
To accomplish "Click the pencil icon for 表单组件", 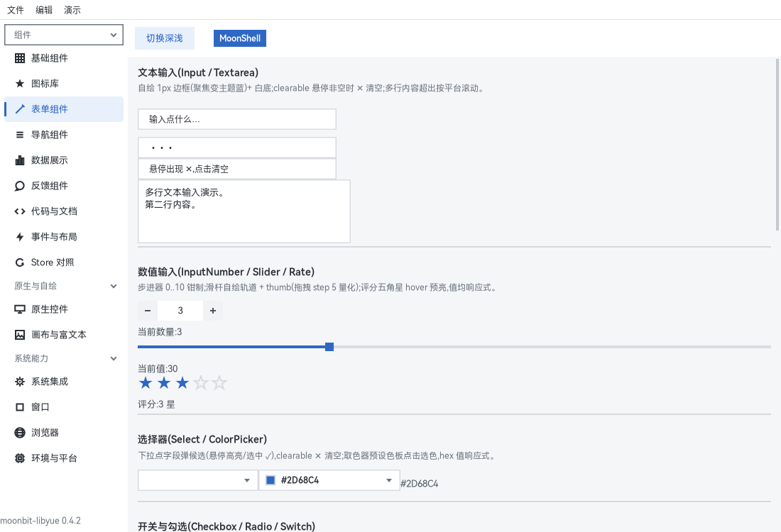I will pos(20,109).
